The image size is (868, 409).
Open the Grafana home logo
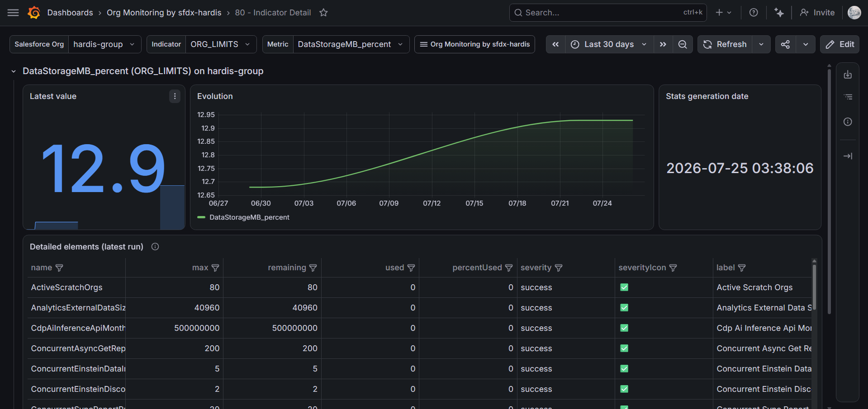point(34,13)
